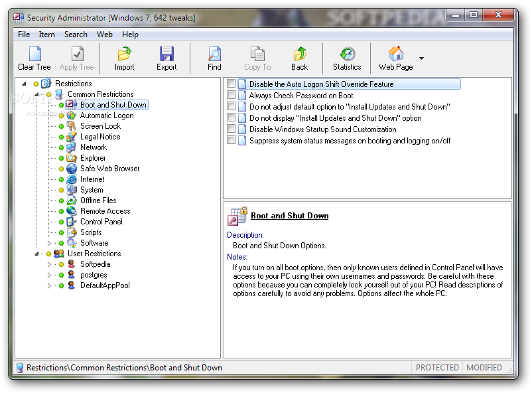Check Suppress system status messages checkbox

pyautogui.click(x=231, y=139)
